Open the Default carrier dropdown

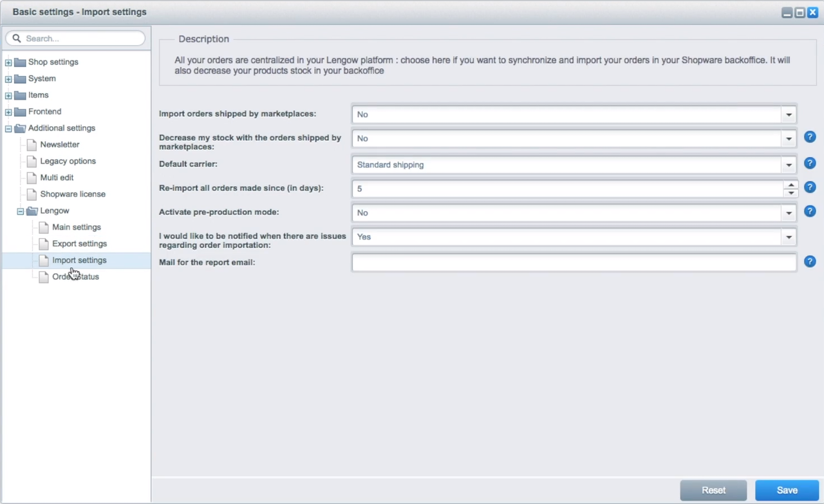point(789,165)
